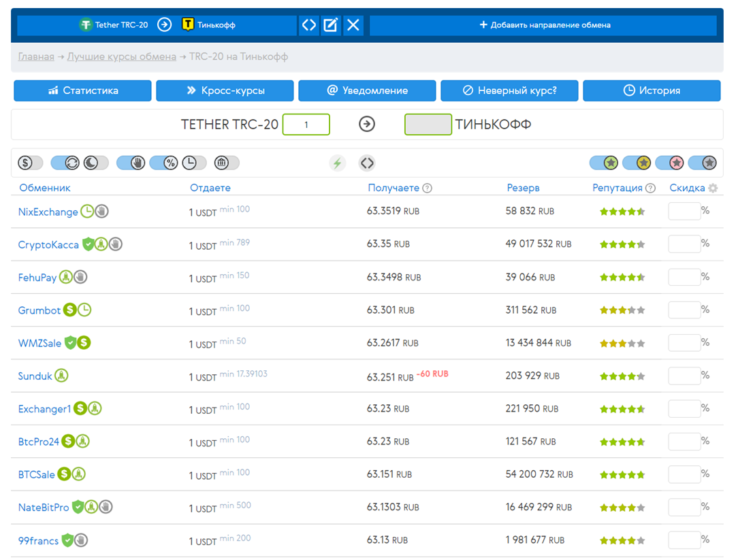Click the help icon next to Репутация

(650, 188)
